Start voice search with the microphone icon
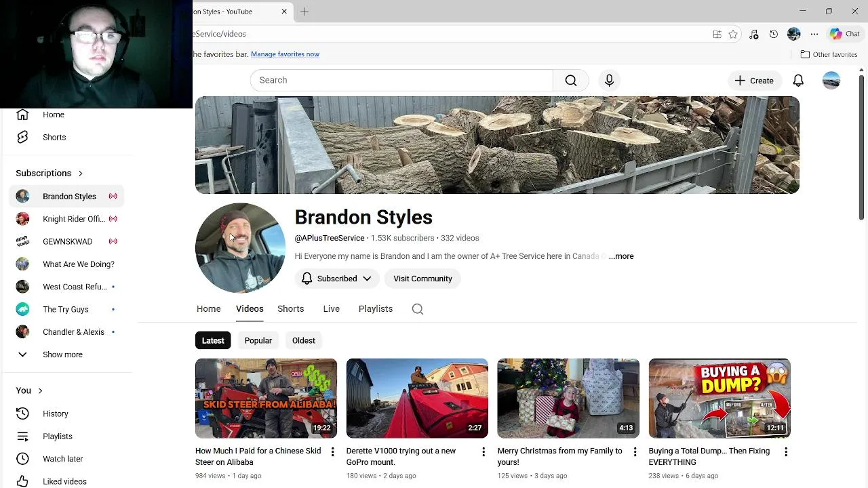Viewport: 868px width, 488px height. (x=609, y=80)
